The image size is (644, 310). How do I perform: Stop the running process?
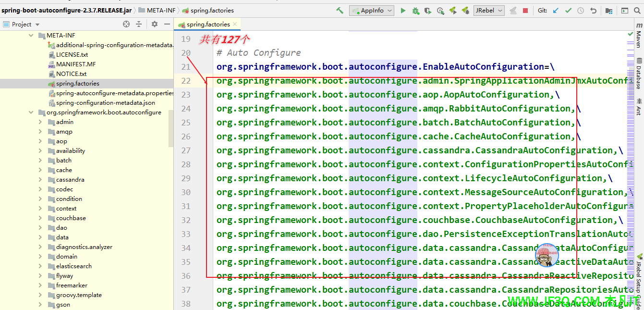click(525, 10)
